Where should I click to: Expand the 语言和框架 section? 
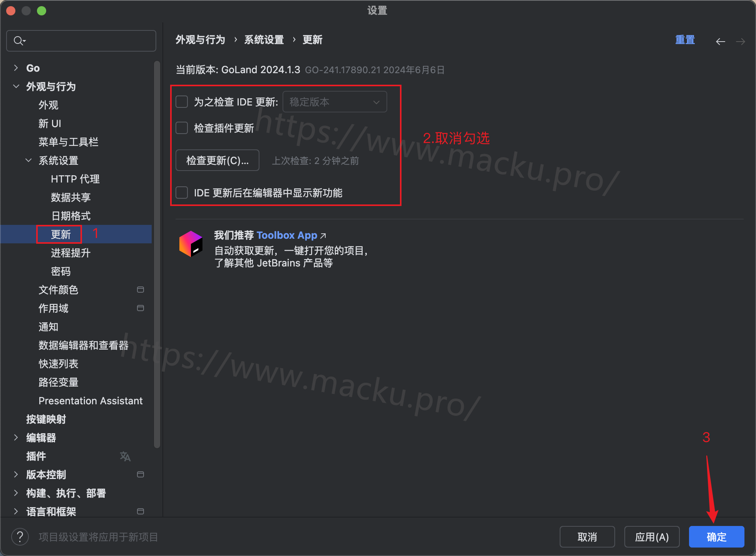point(16,511)
